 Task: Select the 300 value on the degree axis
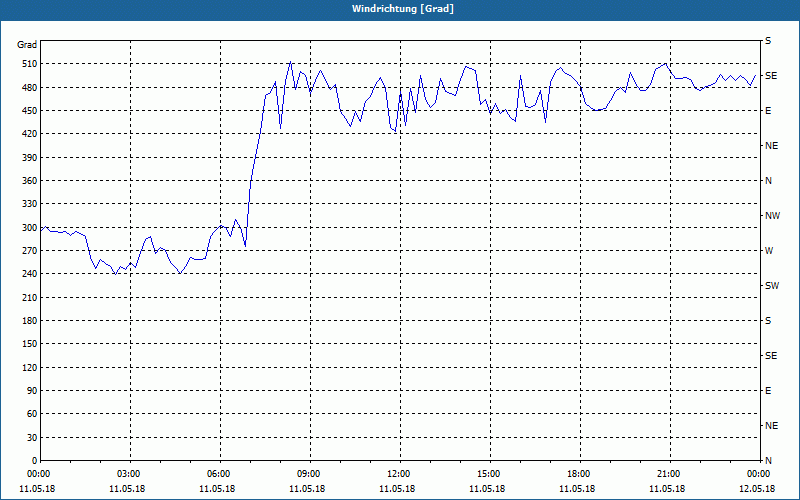(30, 228)
